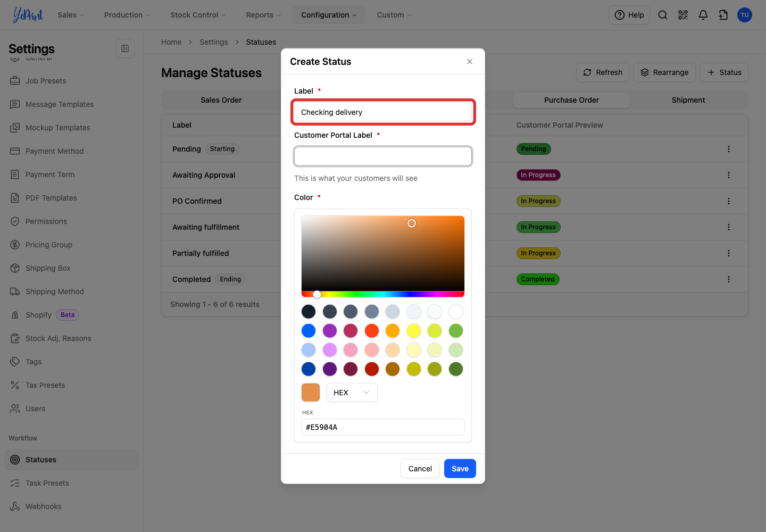Switch to the Purchase Order tab
Viewport: 766px width, 532px height.
571,100
